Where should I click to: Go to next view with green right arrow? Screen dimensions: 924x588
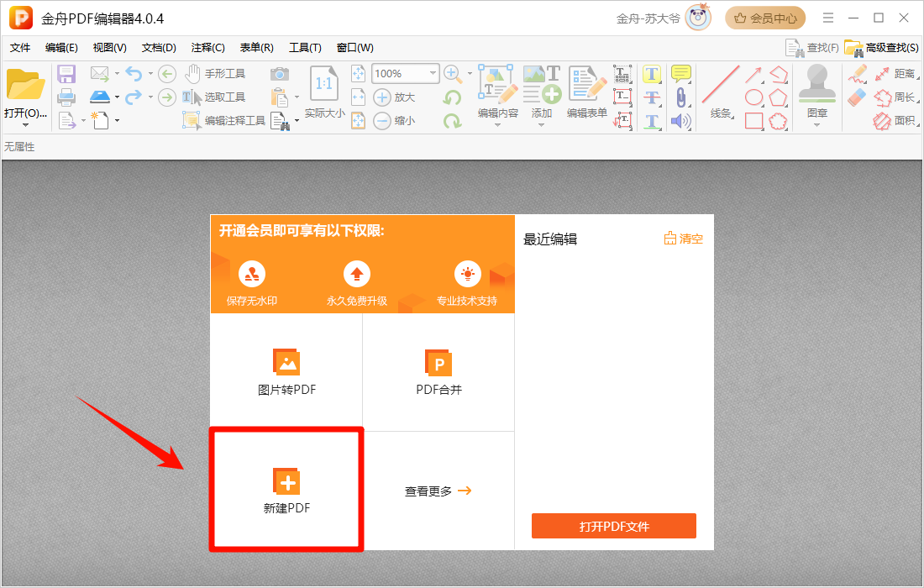[167, 97]
